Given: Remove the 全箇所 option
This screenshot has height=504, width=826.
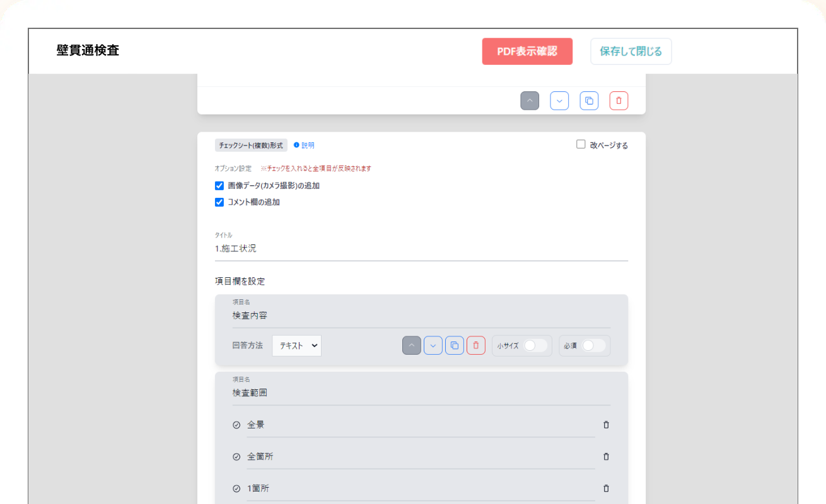Looking at the screenshot, I should point(606,457).
